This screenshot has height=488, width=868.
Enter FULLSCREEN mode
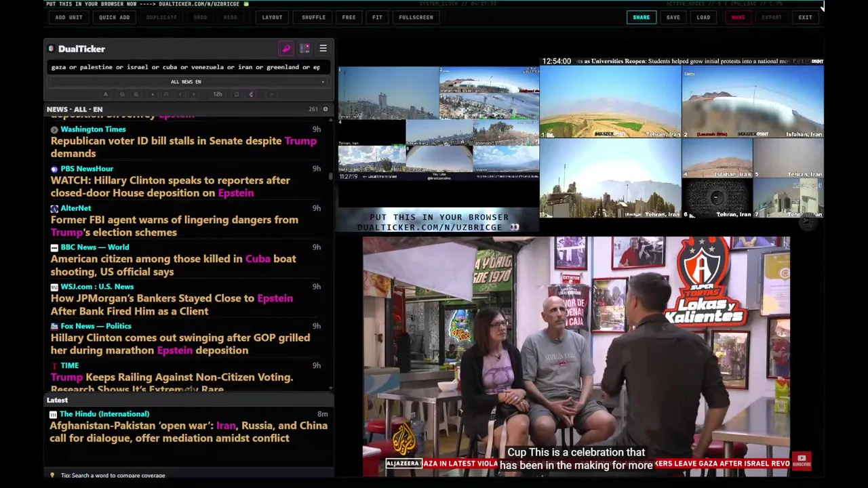point(416,17)
